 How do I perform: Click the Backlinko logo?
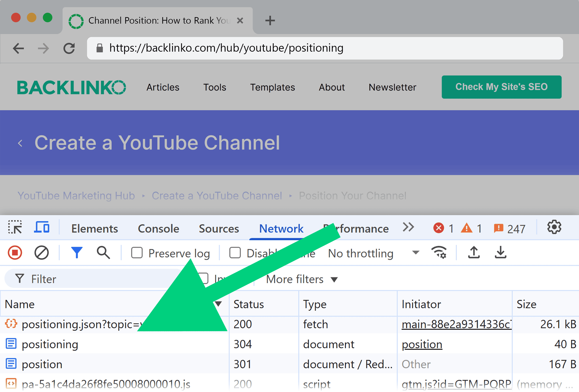(x=72, y=88)
